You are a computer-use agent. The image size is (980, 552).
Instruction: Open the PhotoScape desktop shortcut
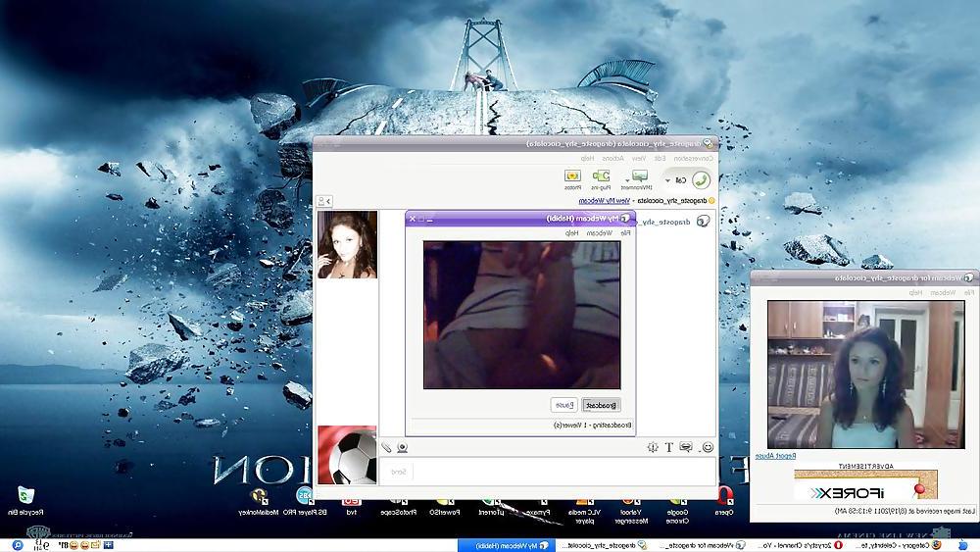pyautogui.click(x=398, y=506)
